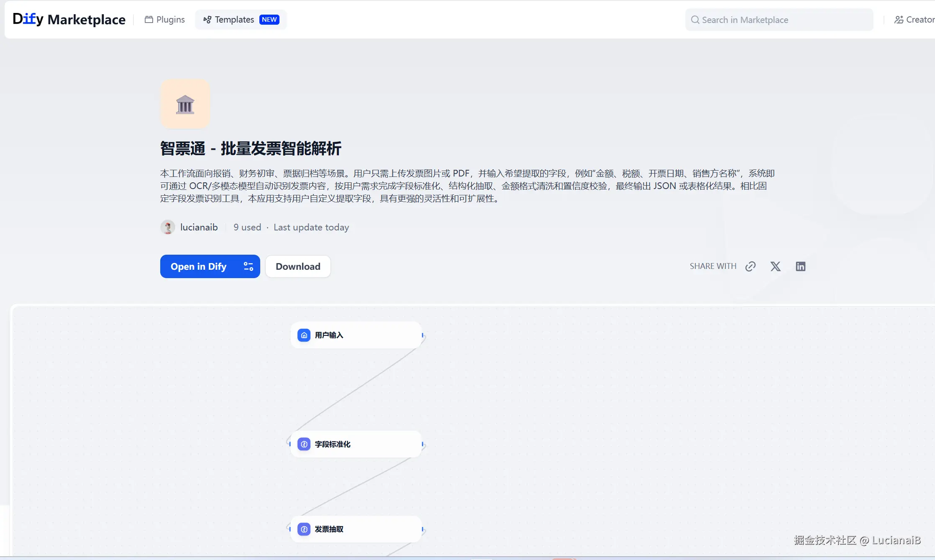Screen dimensions: 935x560
Task: Click the '9 used' usage count
Action: (x=247, y=227)
